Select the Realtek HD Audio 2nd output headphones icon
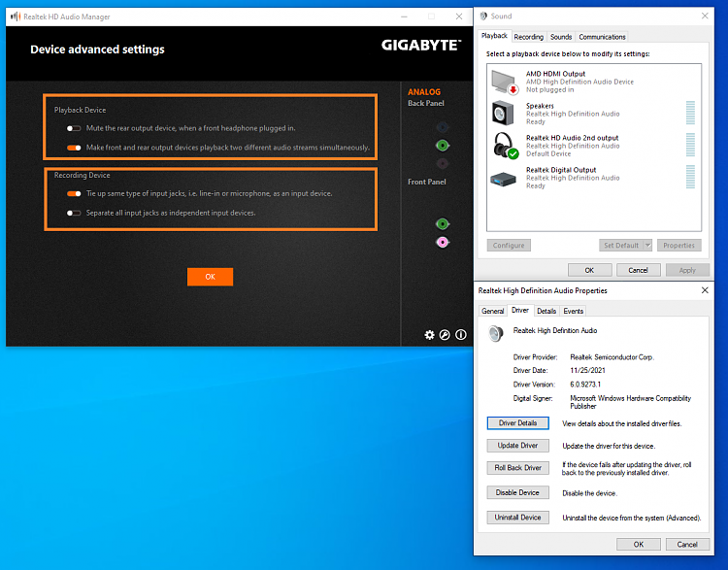Image resolution: width=728 pixels, height=570 pixels. pos(505,146)
